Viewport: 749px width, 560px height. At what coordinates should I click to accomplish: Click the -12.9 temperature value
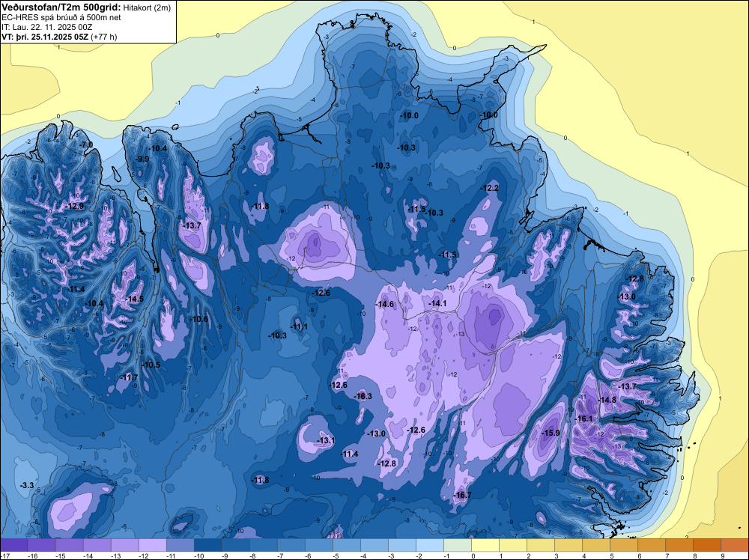tap(75, 206)
